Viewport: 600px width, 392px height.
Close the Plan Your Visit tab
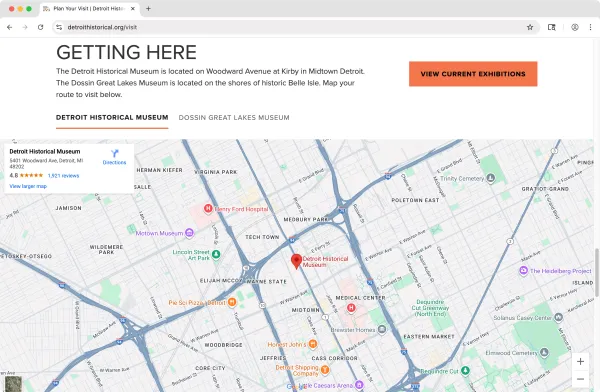click(x=133, y=8)
